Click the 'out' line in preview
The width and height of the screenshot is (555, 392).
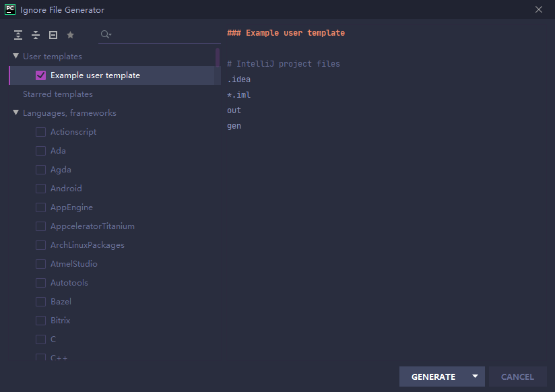(234, 110)
